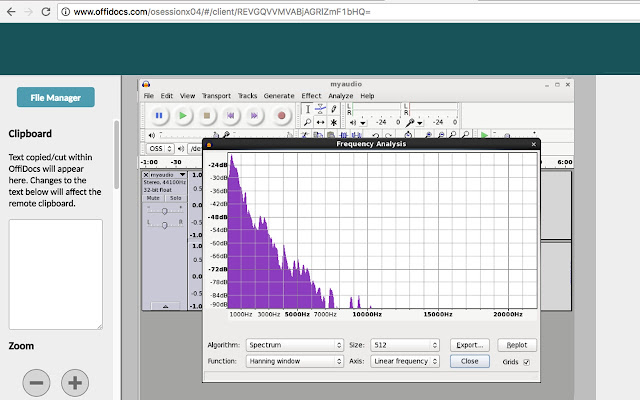Mute the myaudio track
This screenshot has width=640, height=400.
click(x=153, y=198)
